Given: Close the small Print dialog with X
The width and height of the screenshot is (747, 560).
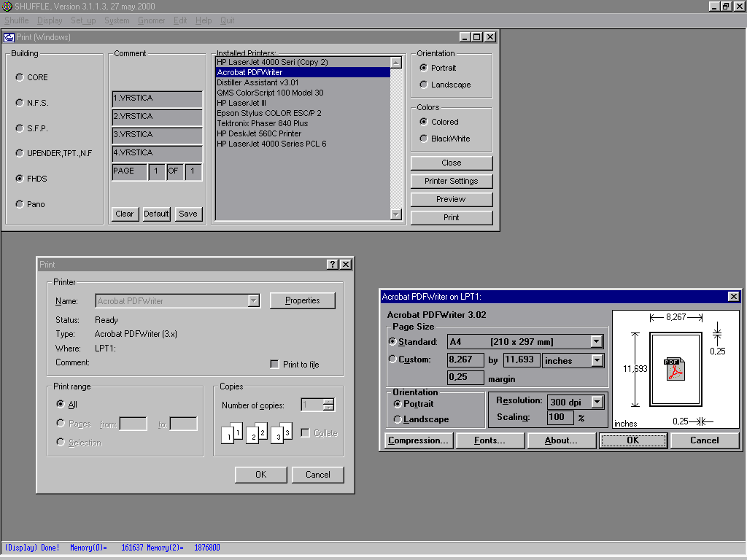Looking at the screenshot, I should tap(346, 264).
